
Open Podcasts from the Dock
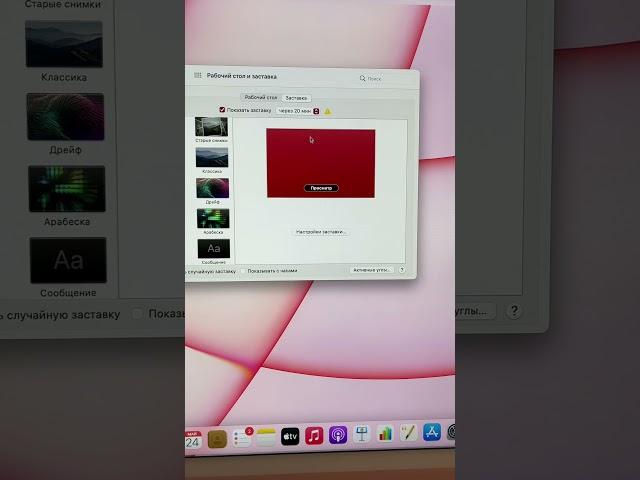tap(338, 435)
